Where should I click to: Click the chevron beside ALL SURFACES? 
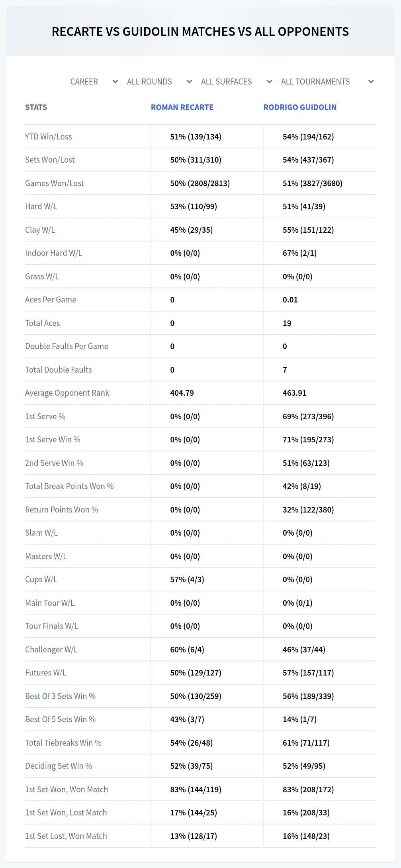pos(269,82)
